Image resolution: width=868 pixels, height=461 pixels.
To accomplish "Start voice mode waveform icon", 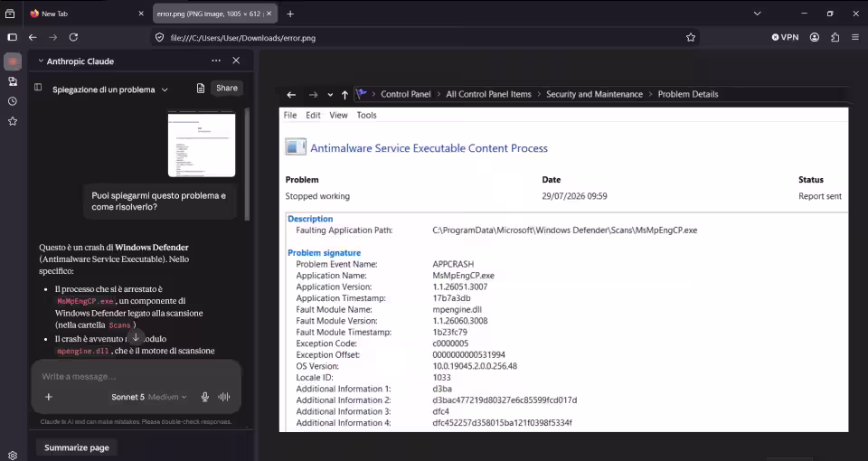I will (x=224, y=397).
